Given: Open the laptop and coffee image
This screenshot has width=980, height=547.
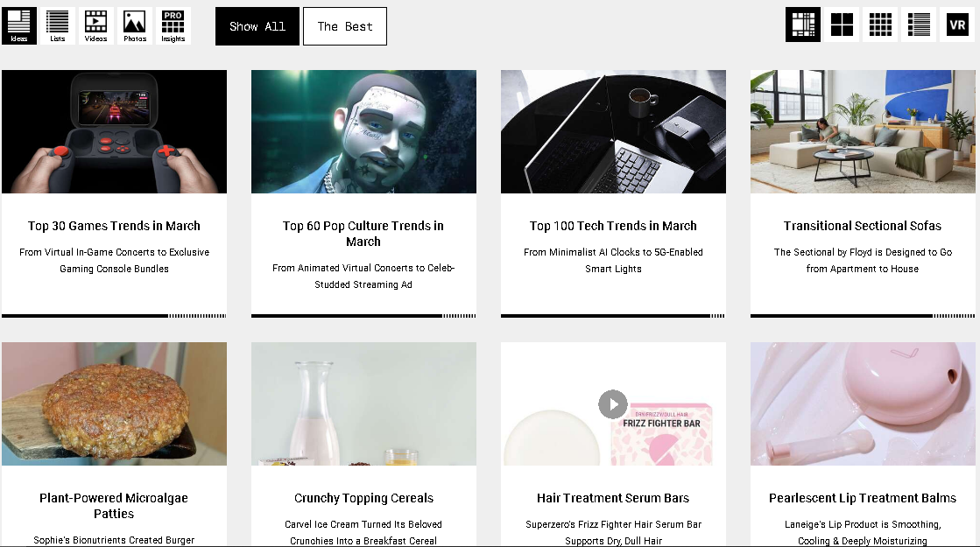Looking at the screenshot, I should 613,132.
